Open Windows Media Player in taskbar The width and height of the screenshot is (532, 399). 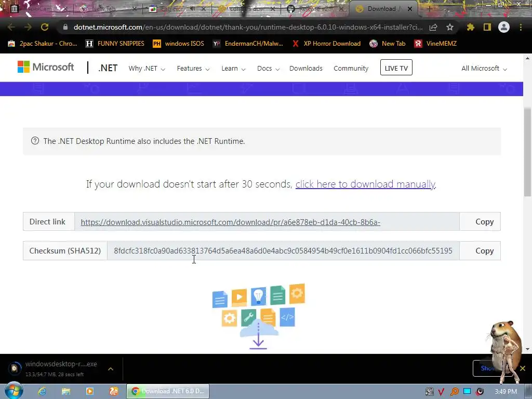[90, 391]
